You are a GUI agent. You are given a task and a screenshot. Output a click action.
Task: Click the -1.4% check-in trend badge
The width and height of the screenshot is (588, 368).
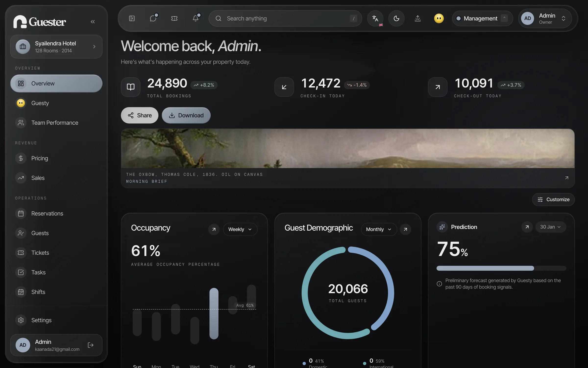click(357, 85)
